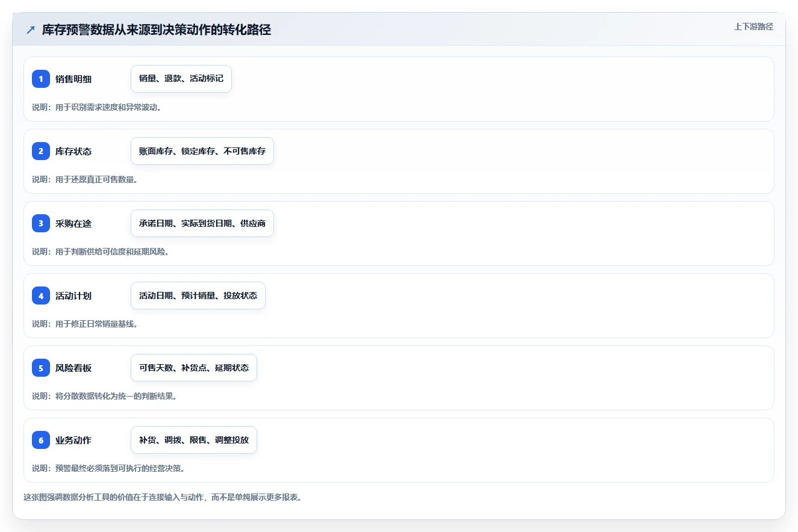The image size is (798, 532).
Task: Click the 业务动作 step label
Action: tap(73, 440)
